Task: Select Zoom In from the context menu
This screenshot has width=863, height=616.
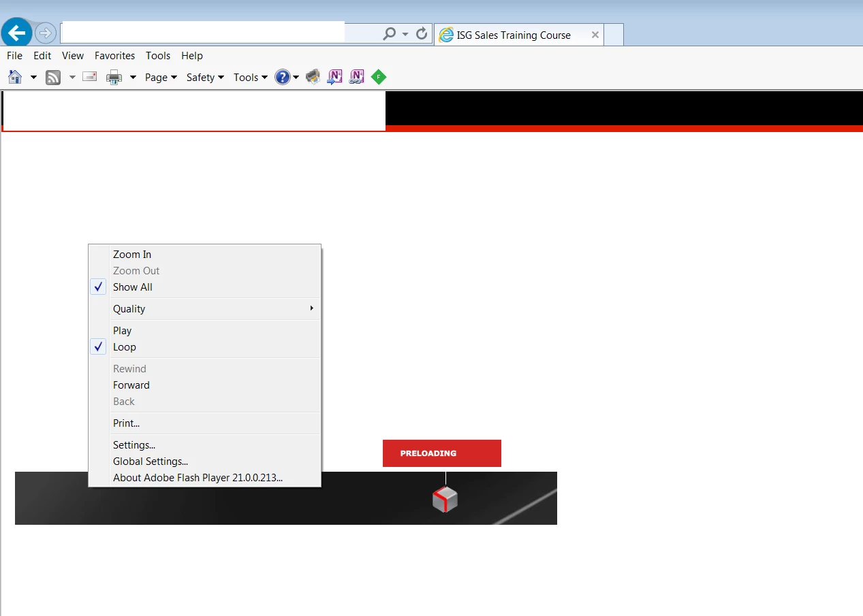Action: 204,255
